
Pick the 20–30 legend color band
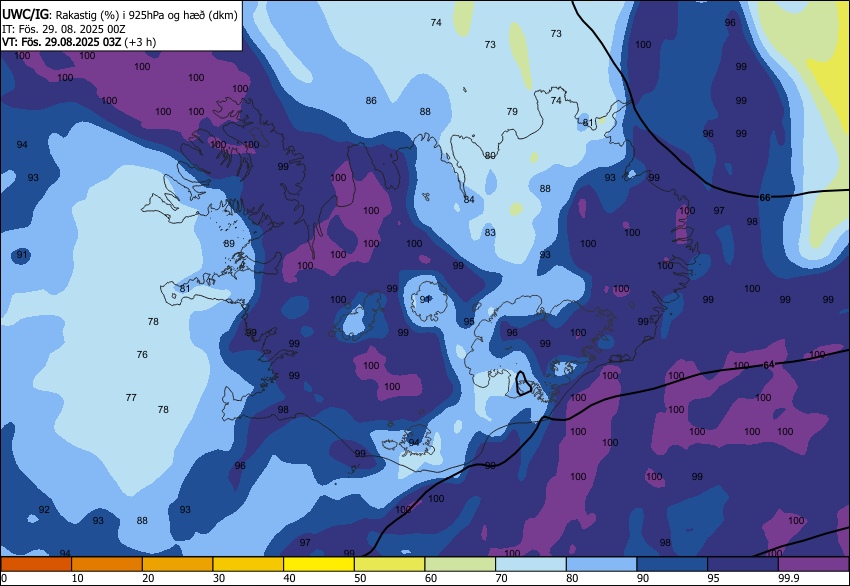click(177, 564)
